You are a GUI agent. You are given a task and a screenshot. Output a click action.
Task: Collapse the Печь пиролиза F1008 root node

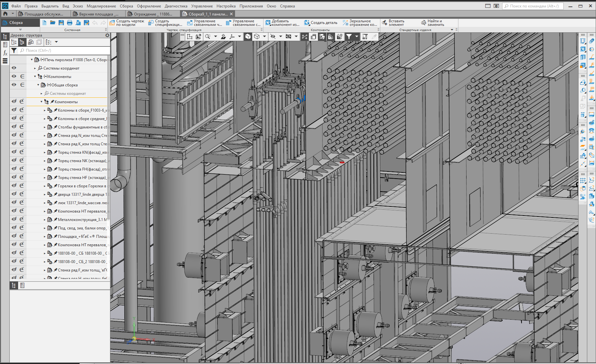32,60
